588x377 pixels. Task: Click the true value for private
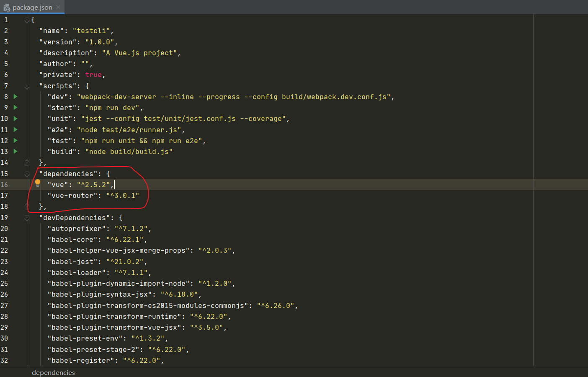point(93,74)
